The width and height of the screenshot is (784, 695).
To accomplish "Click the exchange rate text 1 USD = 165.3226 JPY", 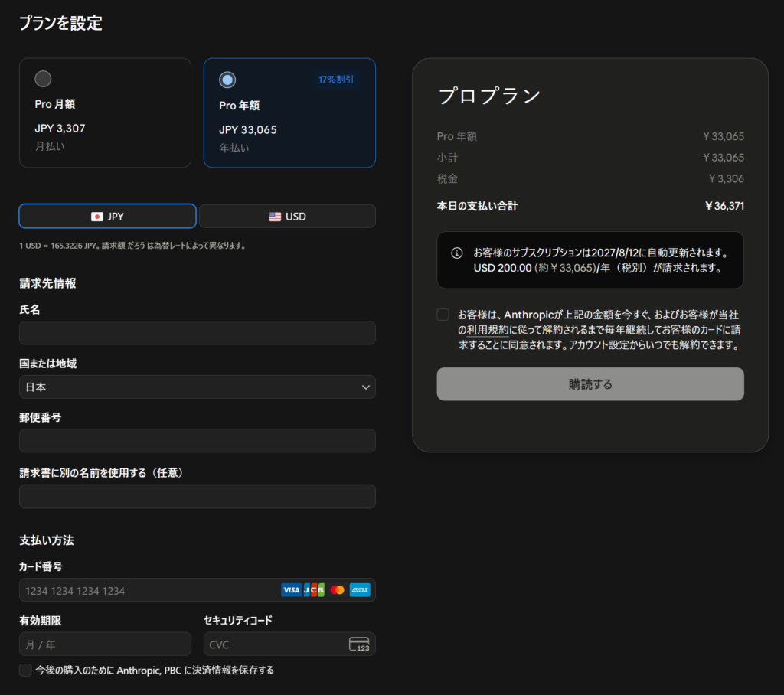I will 59,246.
